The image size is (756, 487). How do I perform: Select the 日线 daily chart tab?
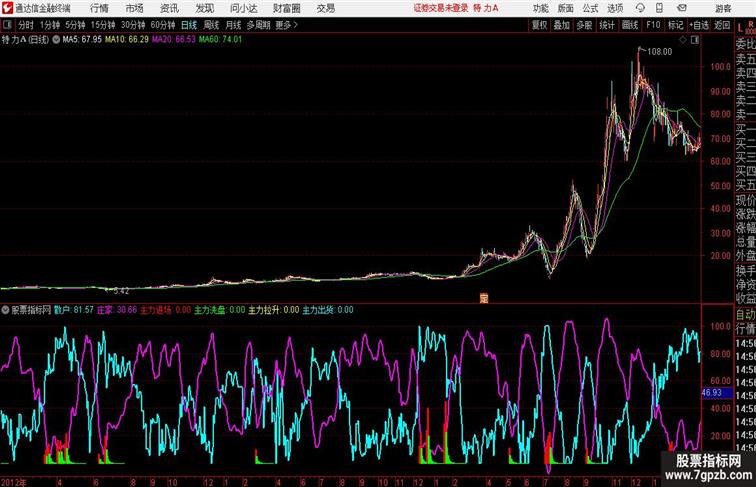tap(189, 25)
